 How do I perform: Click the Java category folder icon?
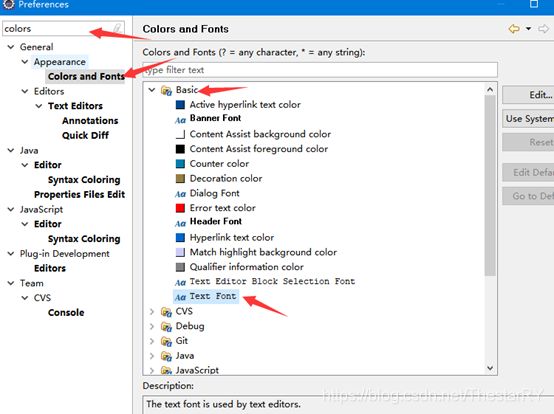pyautogui.click(x=166, y=356)
